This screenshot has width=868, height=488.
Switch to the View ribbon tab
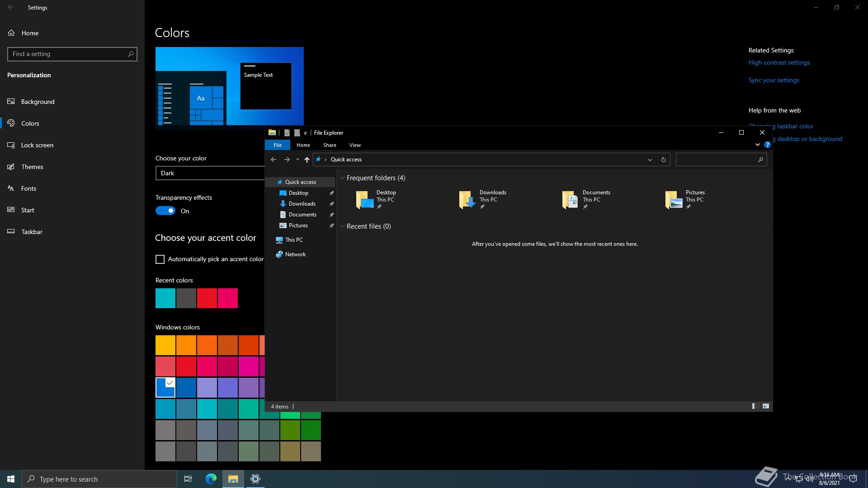coord(355,145)
